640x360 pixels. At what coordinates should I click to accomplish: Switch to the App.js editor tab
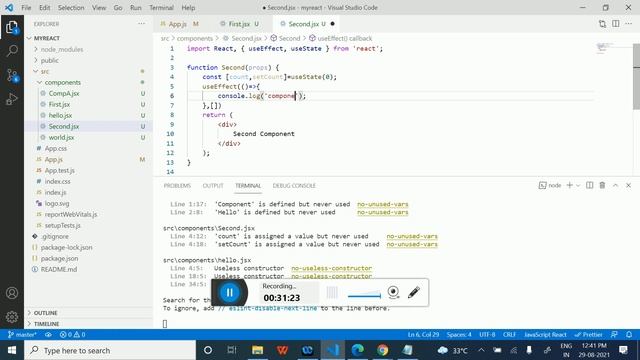pyautogui.click(x=178, y=24)
